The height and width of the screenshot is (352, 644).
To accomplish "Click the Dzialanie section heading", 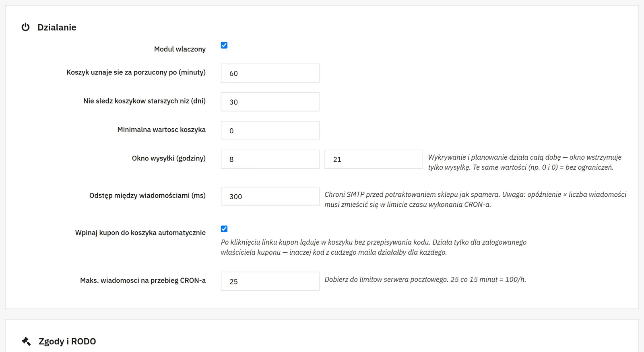I will [57, 27].
